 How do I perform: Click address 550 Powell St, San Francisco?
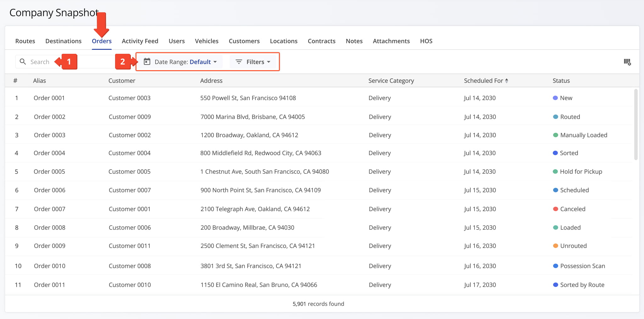point(248,98)
